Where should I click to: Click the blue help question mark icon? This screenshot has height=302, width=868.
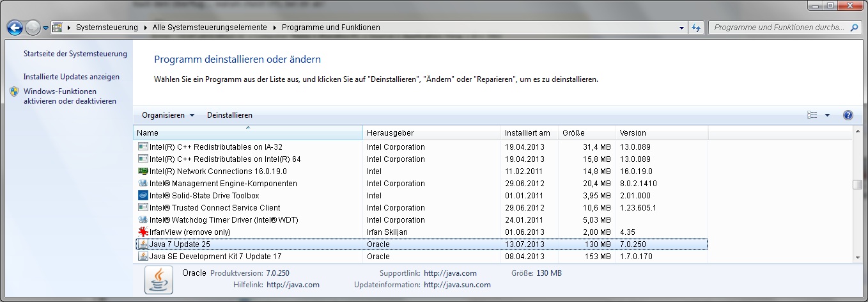(x=848, y=115)
